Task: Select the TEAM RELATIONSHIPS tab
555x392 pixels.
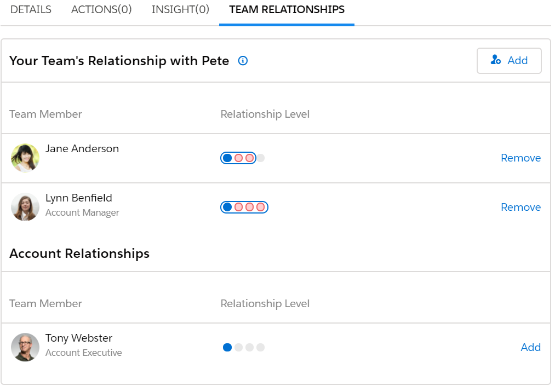Action: tap(287, 9)
